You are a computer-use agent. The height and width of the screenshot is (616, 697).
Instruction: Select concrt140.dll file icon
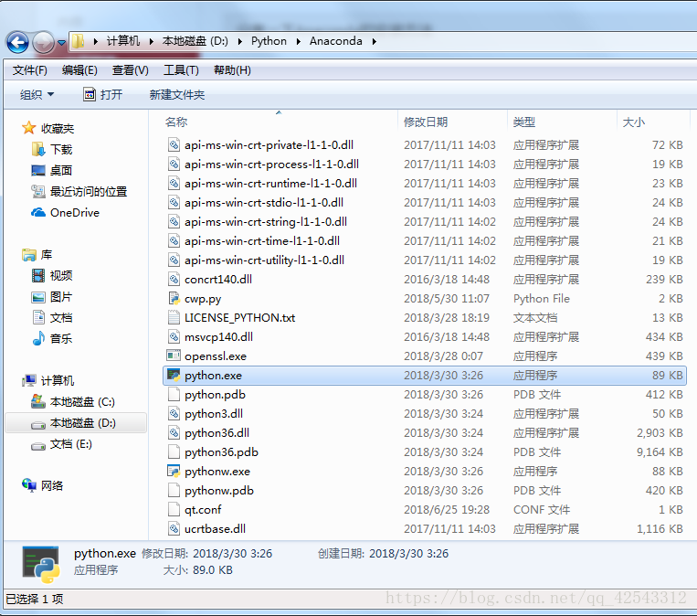[174, 280]
